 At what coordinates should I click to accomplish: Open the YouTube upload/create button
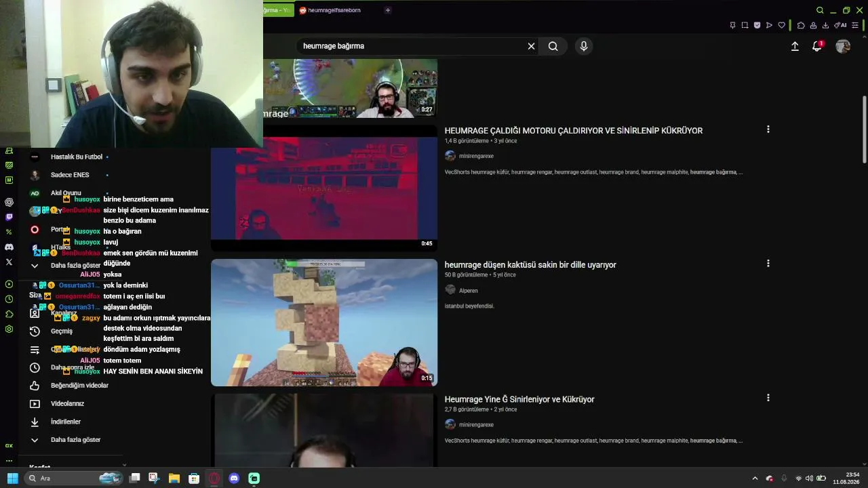[795, 46]
